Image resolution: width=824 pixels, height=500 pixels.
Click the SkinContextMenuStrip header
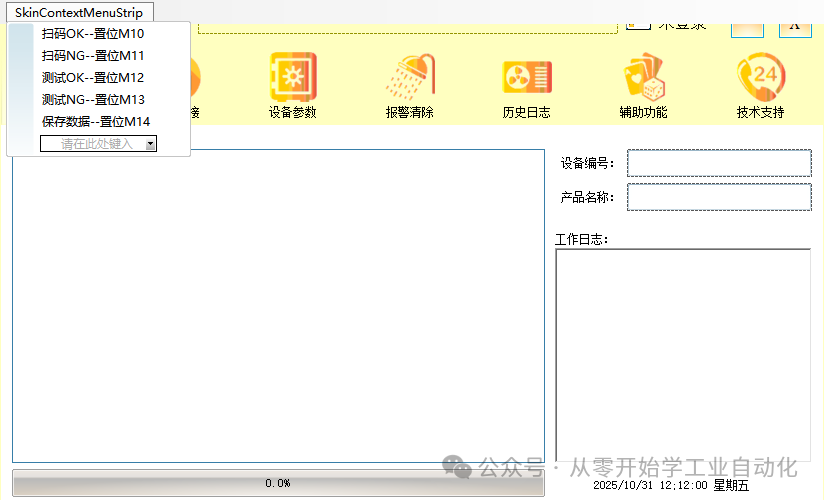tap(80, 12)
